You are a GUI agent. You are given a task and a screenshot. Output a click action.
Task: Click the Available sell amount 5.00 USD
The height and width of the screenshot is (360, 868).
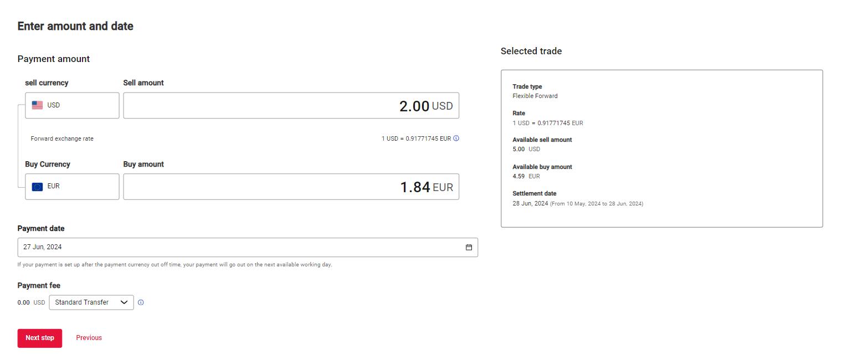[x=526, y=149]
